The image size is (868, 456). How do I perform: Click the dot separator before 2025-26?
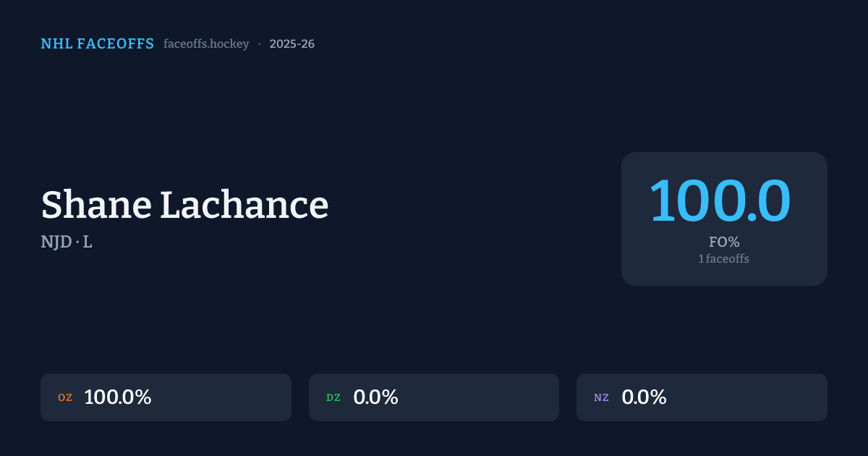click(259, 44)
